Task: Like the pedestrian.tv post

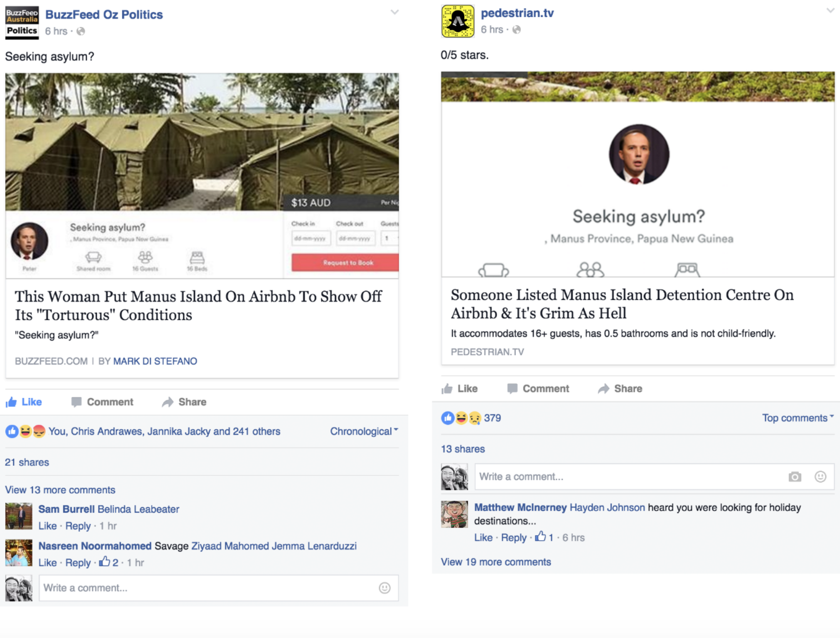Action: pos(460,389)
